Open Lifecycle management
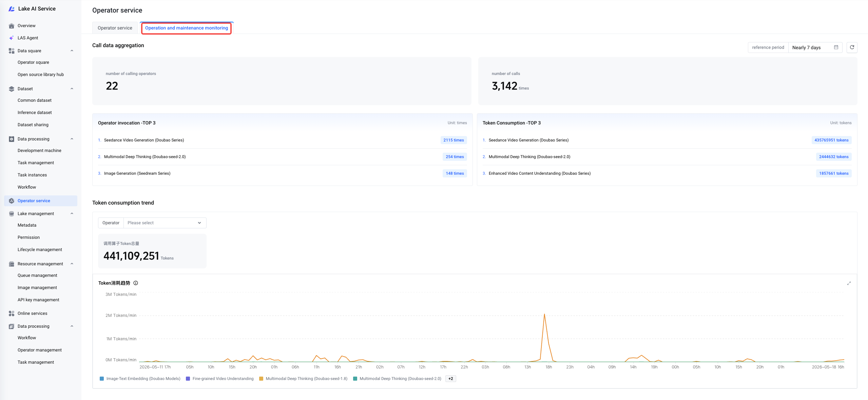This screenshot has width=868, height=400. [40, 250]
